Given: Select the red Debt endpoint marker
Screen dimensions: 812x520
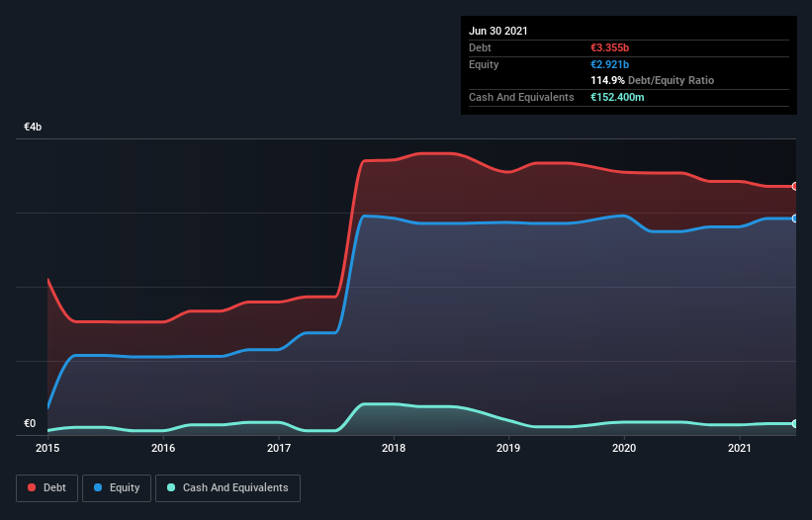Looking at the screenshot, I should click(x=795, y=186).
